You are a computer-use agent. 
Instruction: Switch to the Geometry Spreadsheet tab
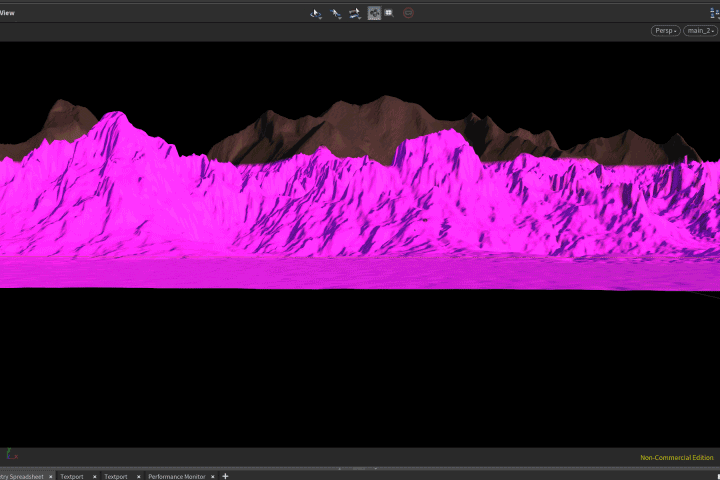[x=22, y=476]
